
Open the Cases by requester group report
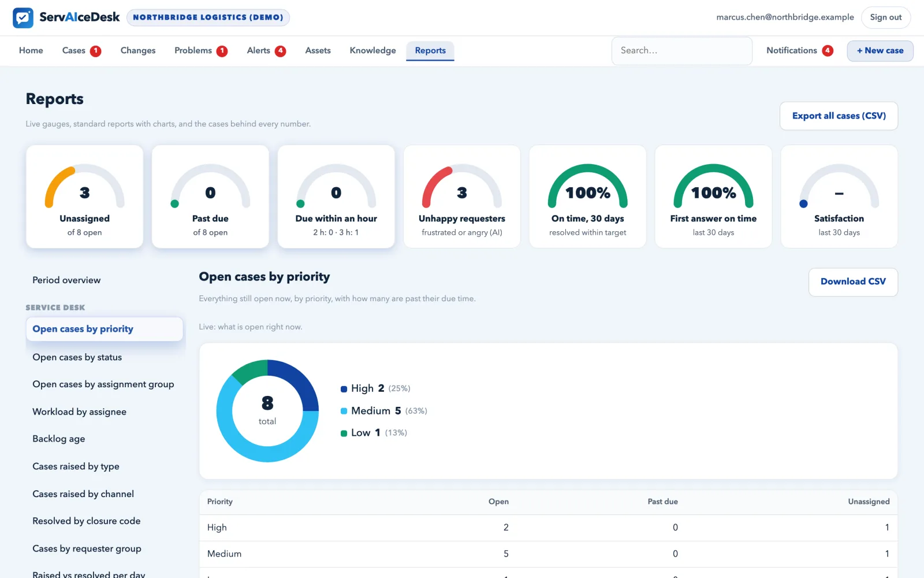click(105, 549)
